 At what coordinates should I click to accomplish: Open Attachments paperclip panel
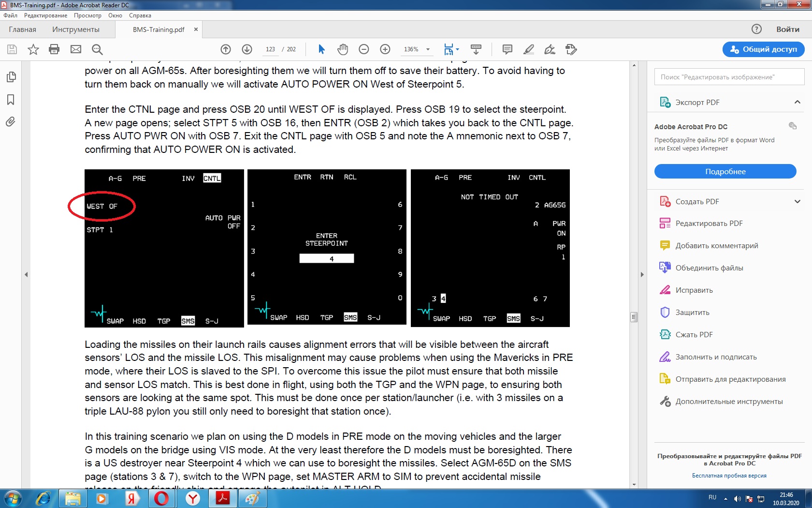(x=11, y=122)
